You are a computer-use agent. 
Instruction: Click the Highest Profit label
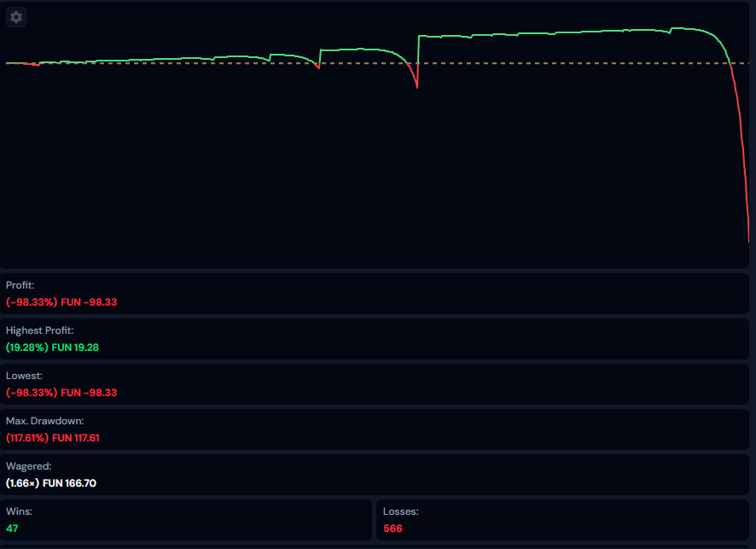(40, 330)
